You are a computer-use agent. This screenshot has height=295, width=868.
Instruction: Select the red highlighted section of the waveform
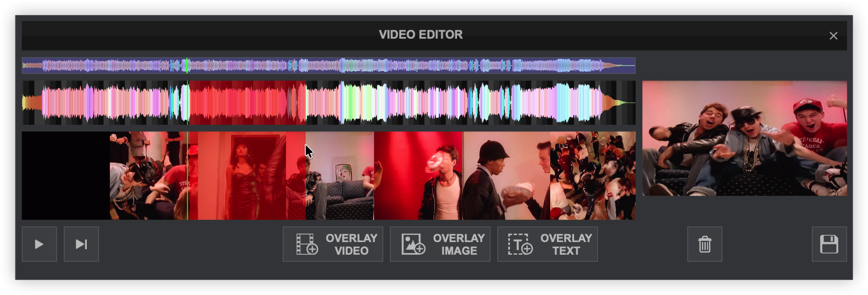click(x=247, y=103)
